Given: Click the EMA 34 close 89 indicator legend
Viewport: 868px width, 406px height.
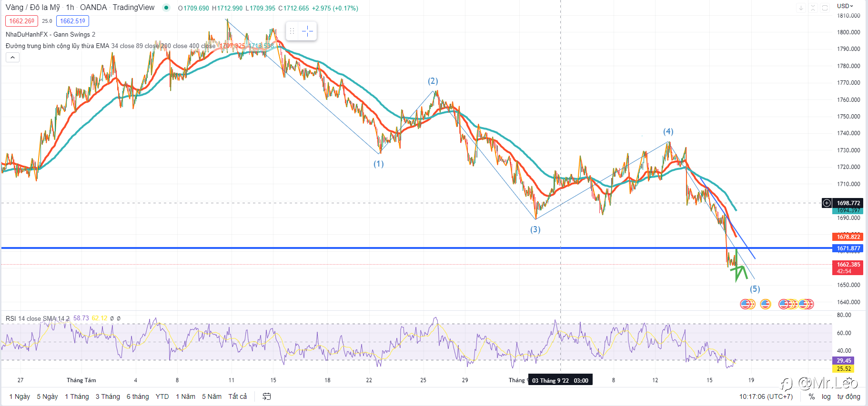Looking at the screenshot, I should coord(111,46).
